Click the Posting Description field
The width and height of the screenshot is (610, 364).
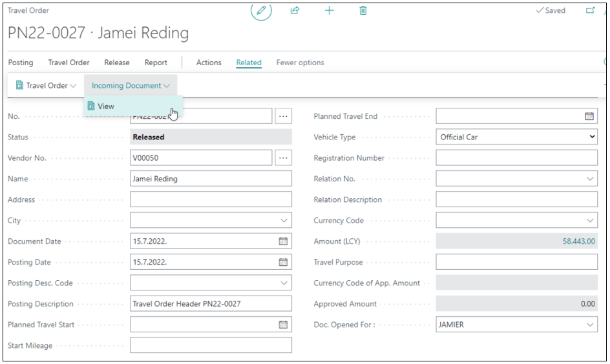point(211,304)
